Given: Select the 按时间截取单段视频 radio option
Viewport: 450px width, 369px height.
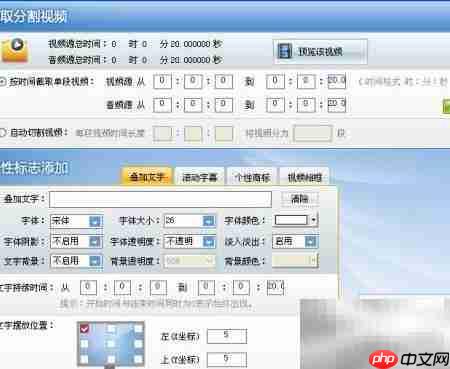Looking at the screenshot, I should click(x=2, y=82).
